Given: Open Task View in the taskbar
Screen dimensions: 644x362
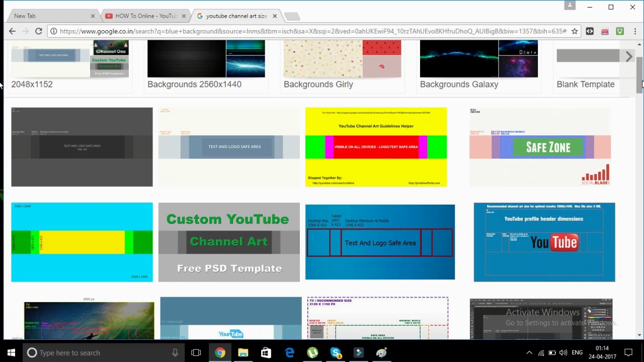Looking at the screenshot, I should pyautogui.click(x=196, y=352).
